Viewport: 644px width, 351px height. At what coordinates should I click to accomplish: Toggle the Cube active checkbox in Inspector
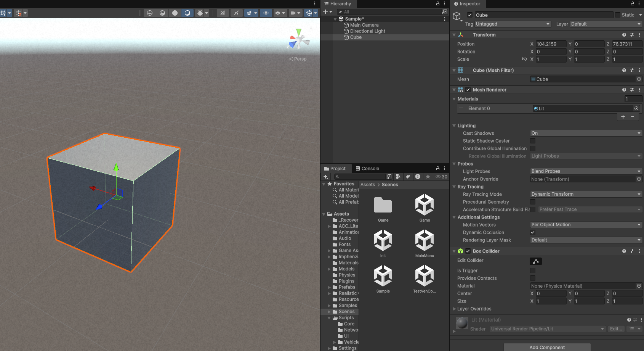pyautogui.click(x=470, y=15)
